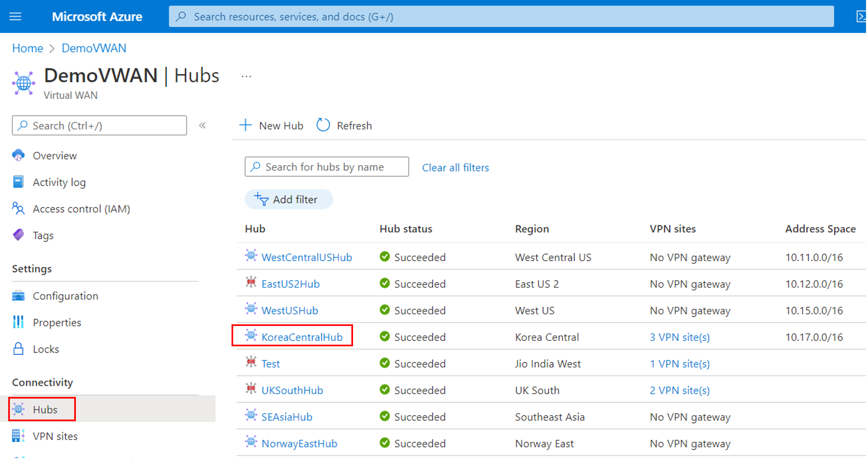Viewport: 868px width, 466px height.
Task: Create a New Hub
Action: pyautogui.click(x=271, y=125)
